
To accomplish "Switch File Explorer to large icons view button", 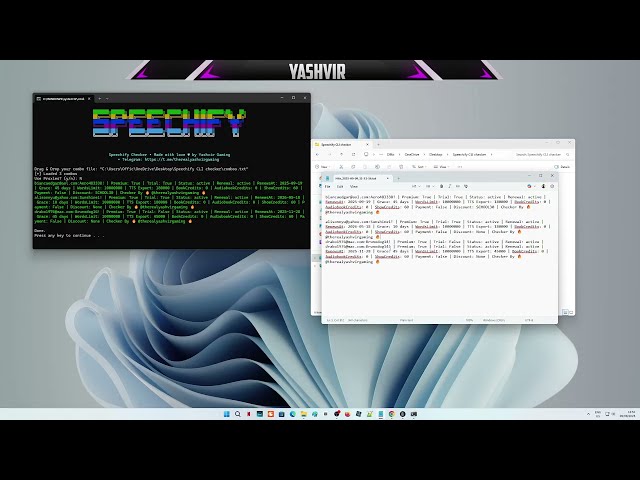I will tap(571, 312).
